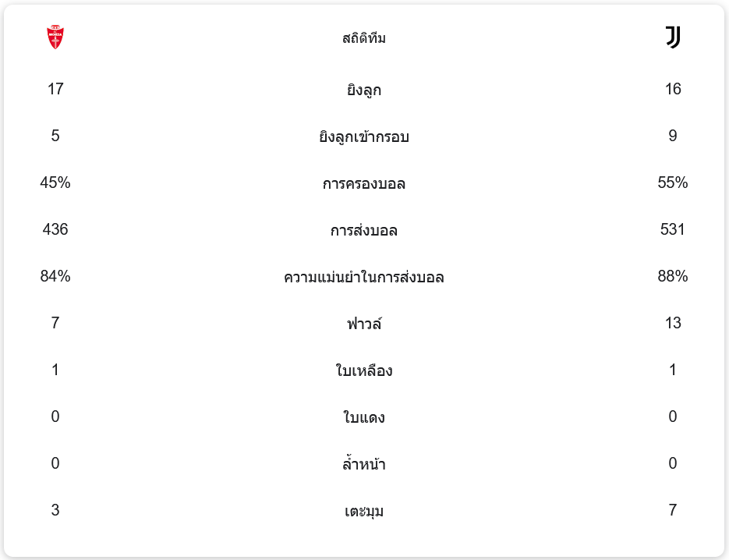The width and height of the screenshot is (729, 560).
Task: Click the การครองบอล possession label
Action: tap(364, 183)
